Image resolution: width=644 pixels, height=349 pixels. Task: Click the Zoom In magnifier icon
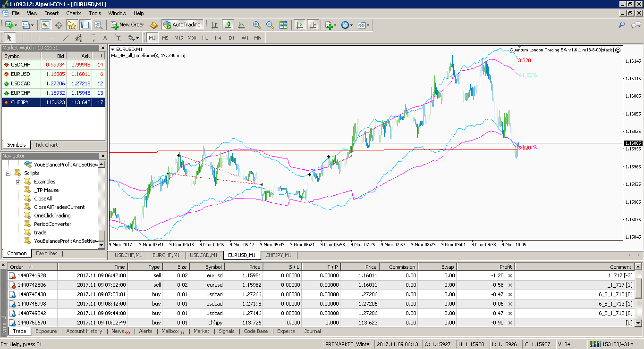[257, 25]
